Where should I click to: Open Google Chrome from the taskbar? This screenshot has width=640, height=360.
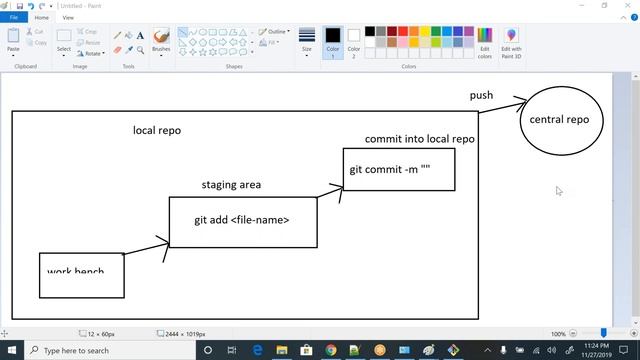click(x=331, y=350)
